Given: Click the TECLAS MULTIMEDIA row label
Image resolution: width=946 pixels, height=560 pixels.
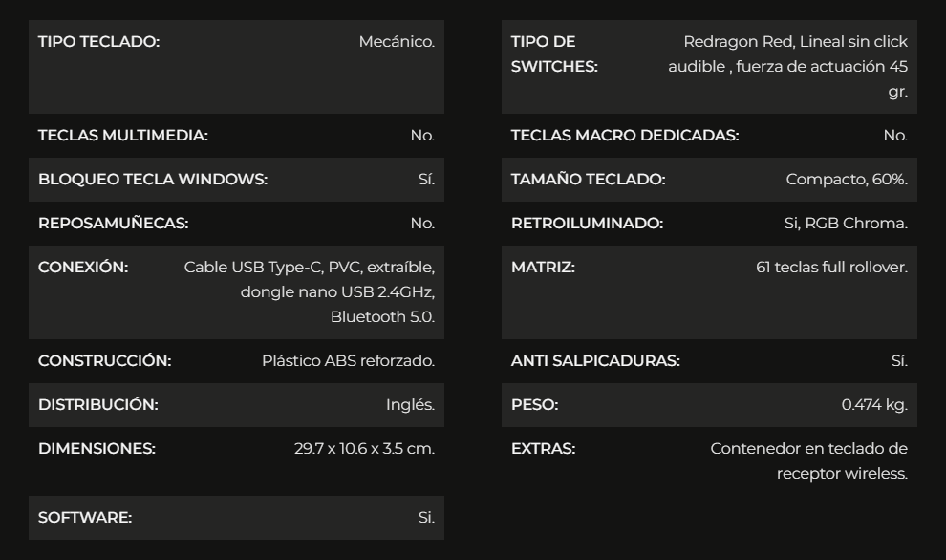Looking at the screenshot, I should [123, 136].
